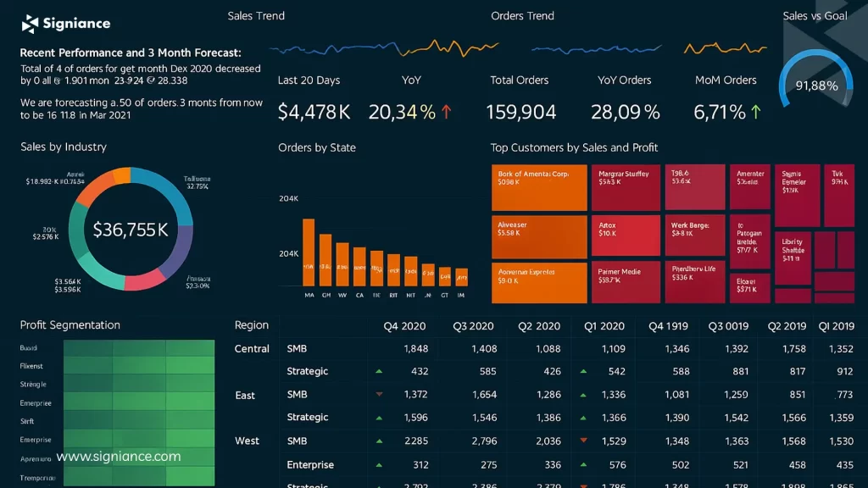Image resolution: width=868 pixels, height=488 pixels.
Task: Click the green up arrow beside MoM 6,71%
Action: 755,112
